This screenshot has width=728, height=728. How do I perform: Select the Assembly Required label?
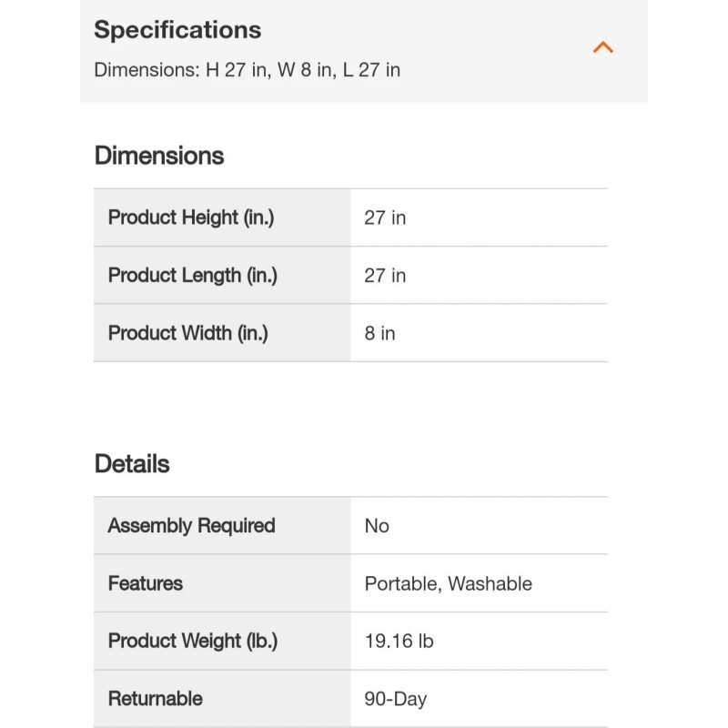pos(191,525)
